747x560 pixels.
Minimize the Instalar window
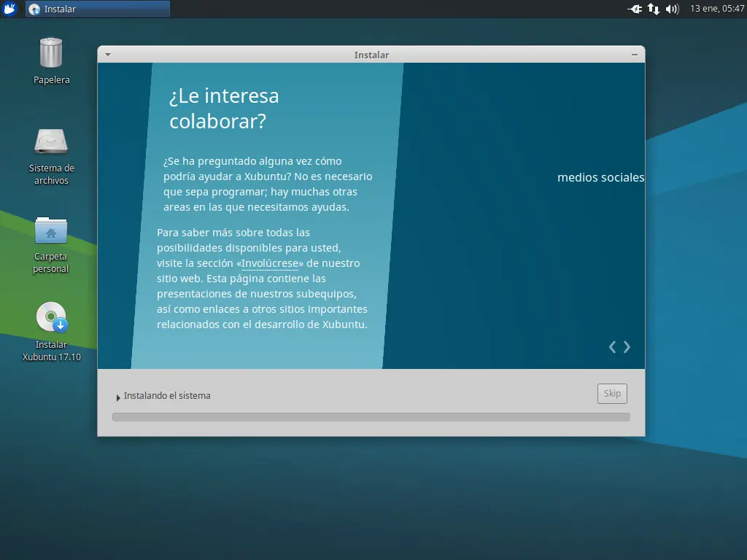(635, 55)
